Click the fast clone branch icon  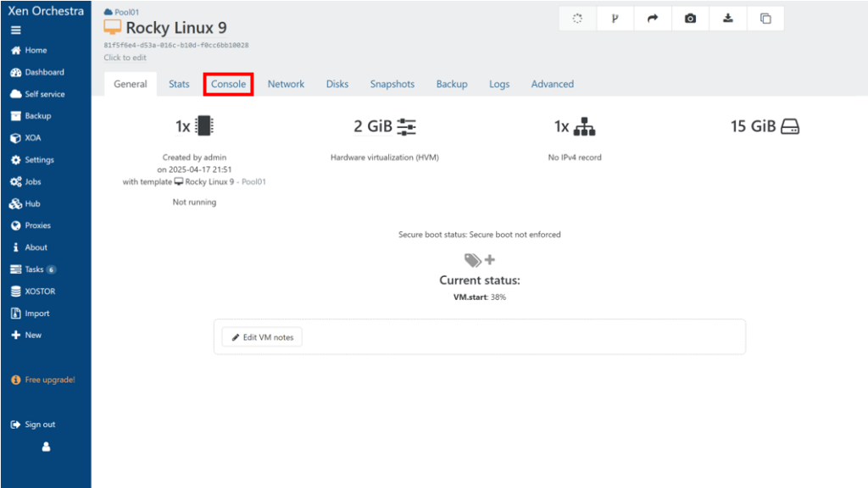click(x=615, y=19)
